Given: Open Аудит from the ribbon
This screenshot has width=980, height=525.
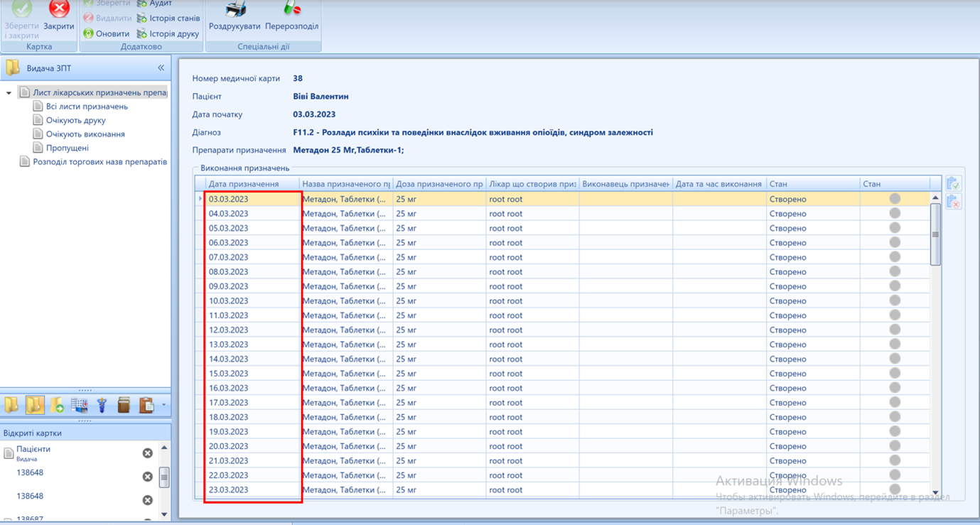Looking at the screenshot, I should (x=154, y=4).
